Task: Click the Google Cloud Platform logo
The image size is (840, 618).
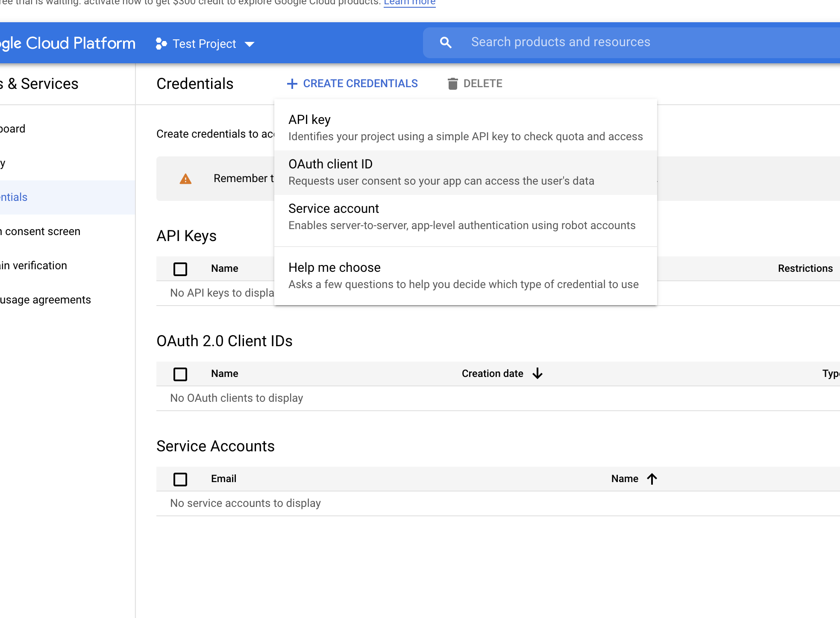Action: (68, 43)
